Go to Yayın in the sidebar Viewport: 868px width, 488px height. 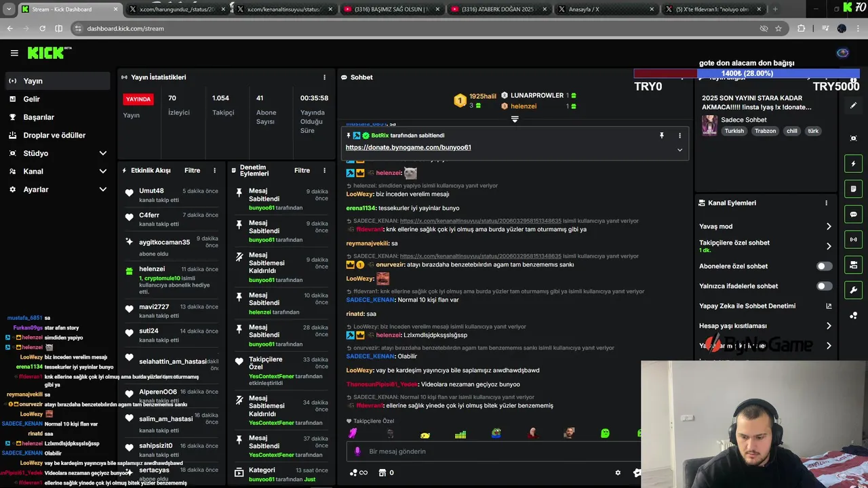57,81
